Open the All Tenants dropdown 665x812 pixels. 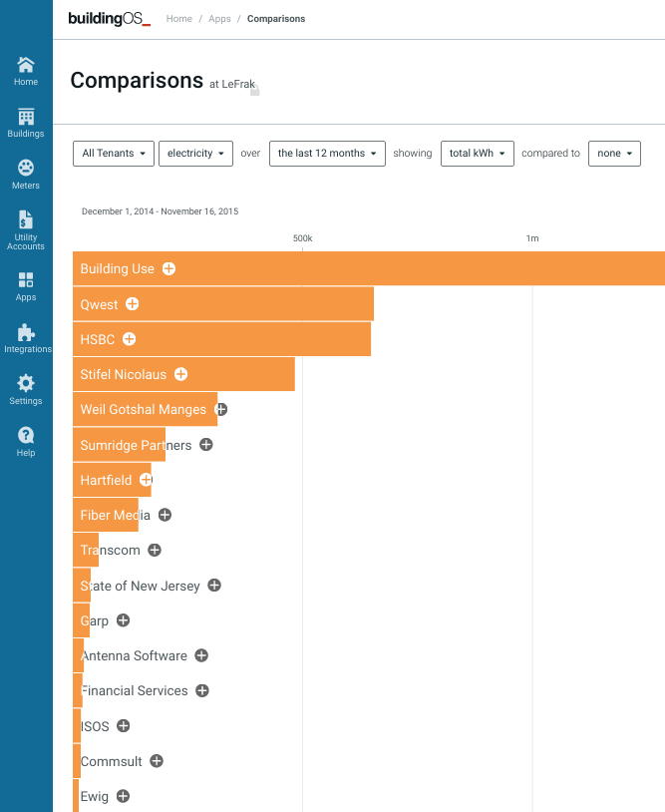(x=114, y=154)
